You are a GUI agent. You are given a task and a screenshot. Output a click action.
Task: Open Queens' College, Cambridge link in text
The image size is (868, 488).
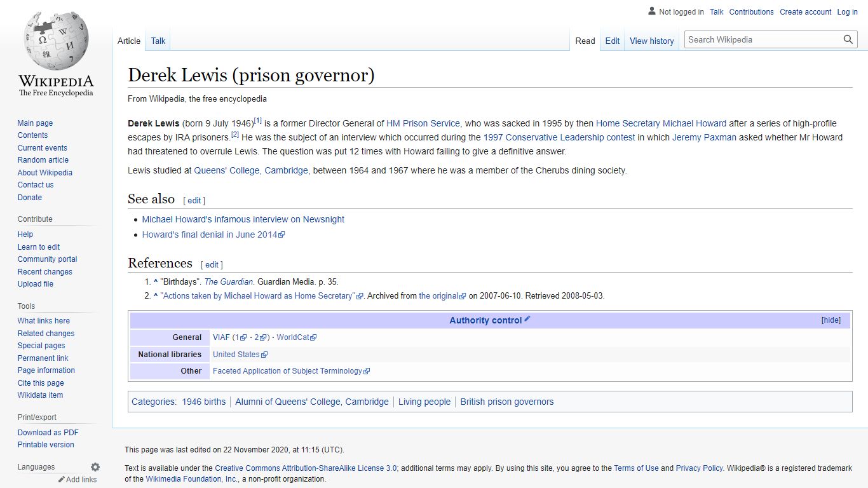252,170
